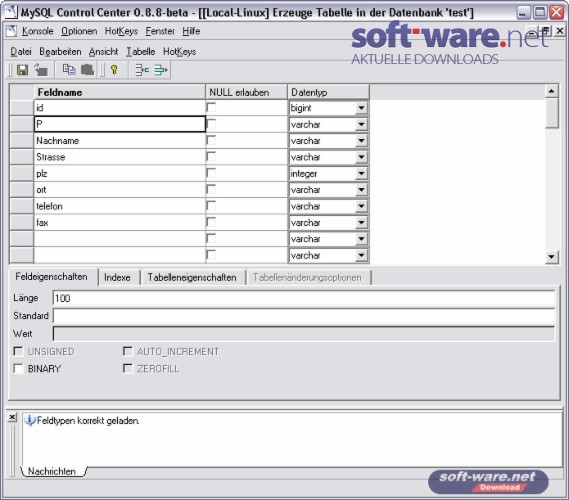
Task: Click the undo/revert toolbar icon
Action: pos(41,70)
